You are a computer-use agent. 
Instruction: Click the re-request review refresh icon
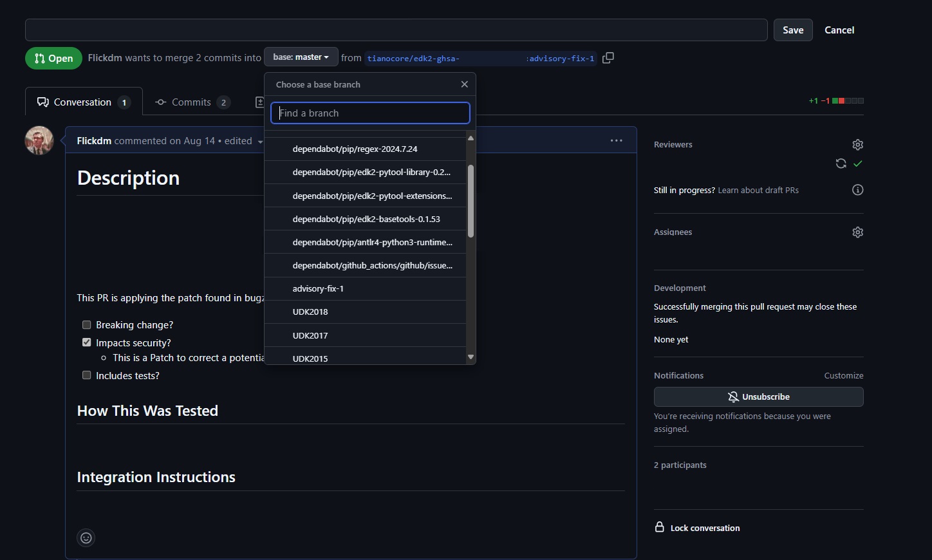tap(841, 163)
